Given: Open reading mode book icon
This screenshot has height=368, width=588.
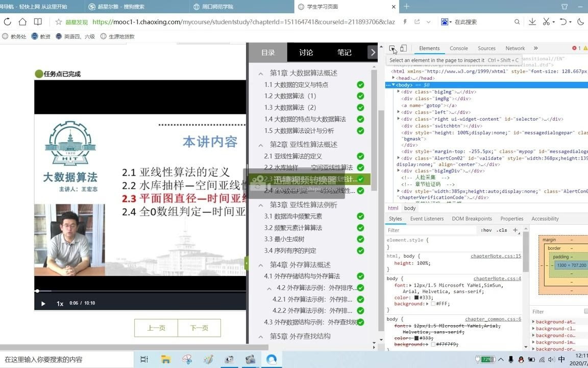Looking at the screenshot, I should point(38,22).
